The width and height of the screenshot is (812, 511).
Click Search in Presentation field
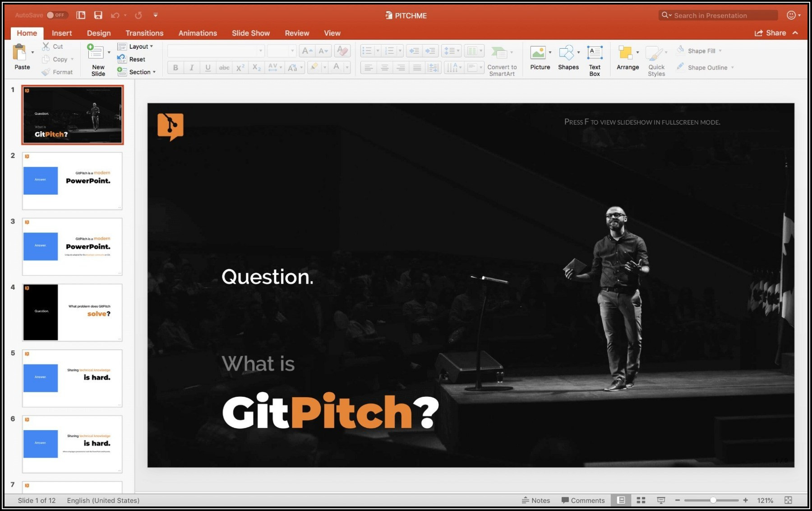pos(718,15)
